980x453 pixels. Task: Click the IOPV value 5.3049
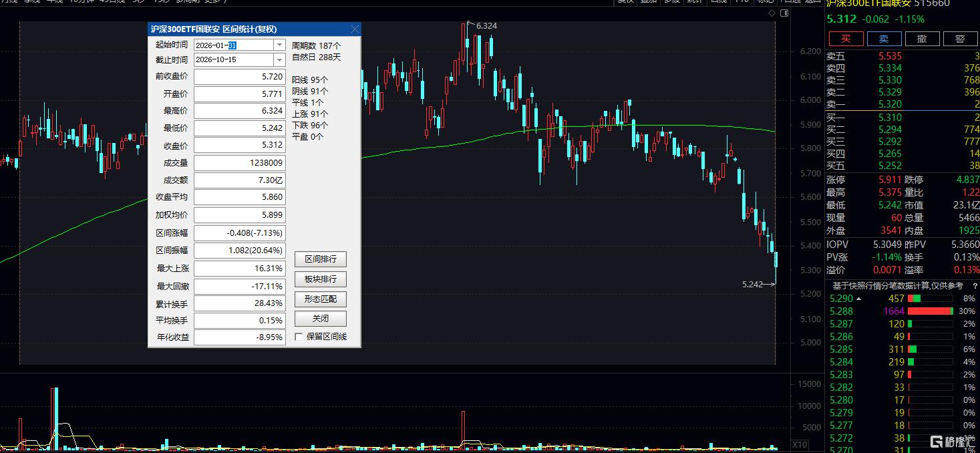[x=888, y=245]
